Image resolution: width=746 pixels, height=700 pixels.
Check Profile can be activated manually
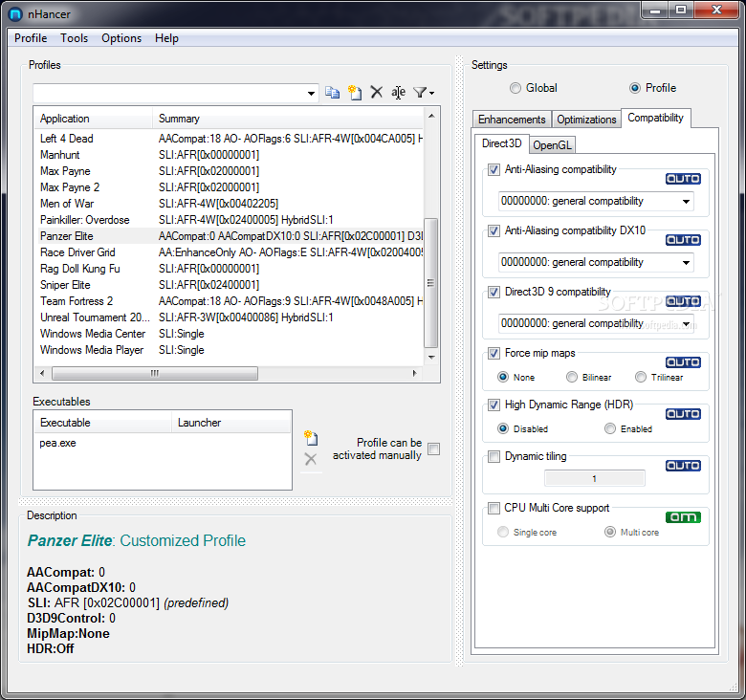click(433, 448)
